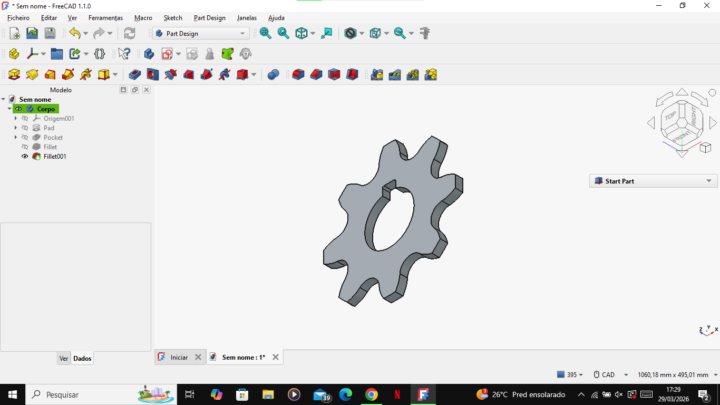The height and width of the screenshot is (405, 720).
Task: Open the Start Part dropdown
Action: [x=709, y=181]
